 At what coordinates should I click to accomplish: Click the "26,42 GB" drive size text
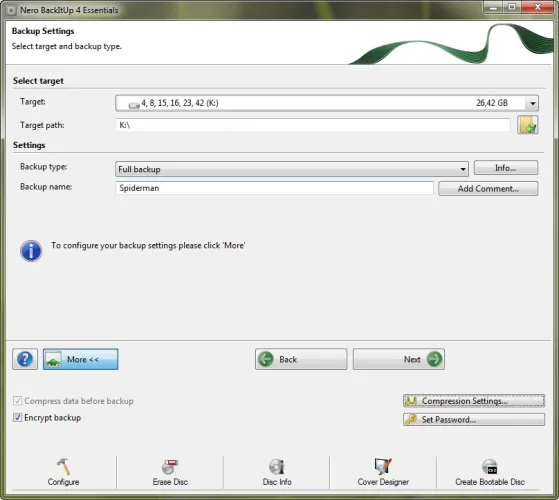492,103
